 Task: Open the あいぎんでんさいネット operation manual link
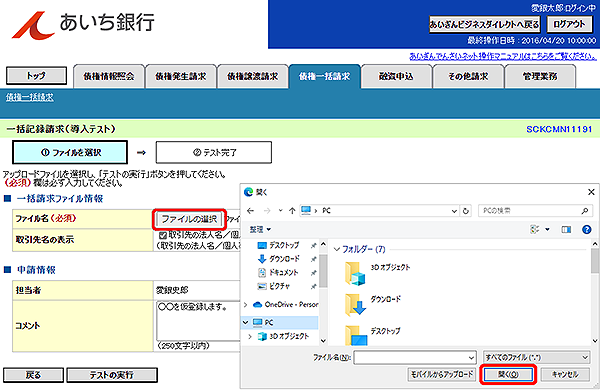pos(503,56)
